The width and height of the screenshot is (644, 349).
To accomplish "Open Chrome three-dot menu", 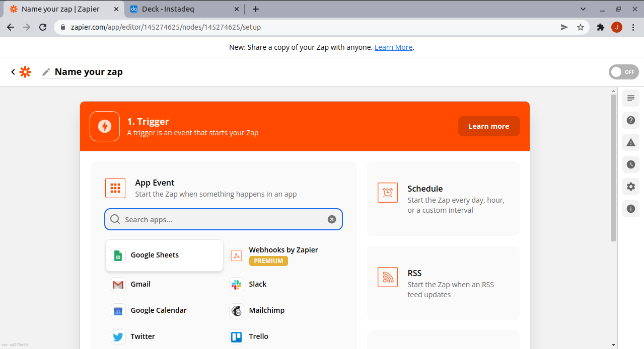I will pyautogui.click(x=633, y=27).
